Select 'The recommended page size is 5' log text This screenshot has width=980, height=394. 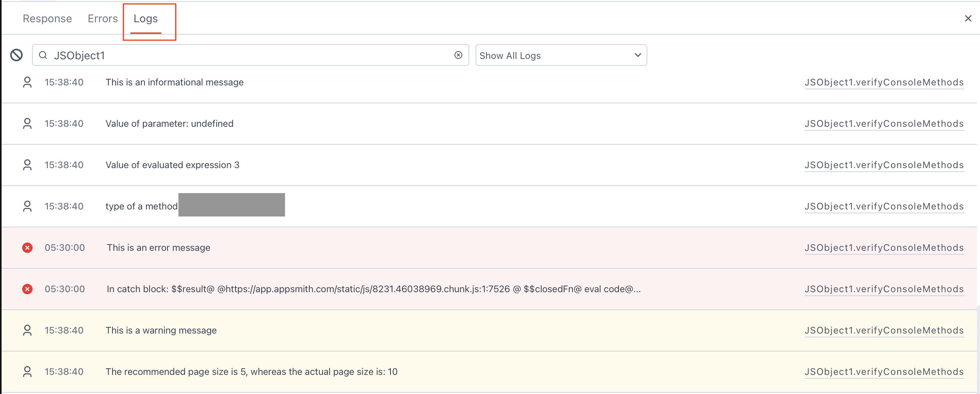251,372
